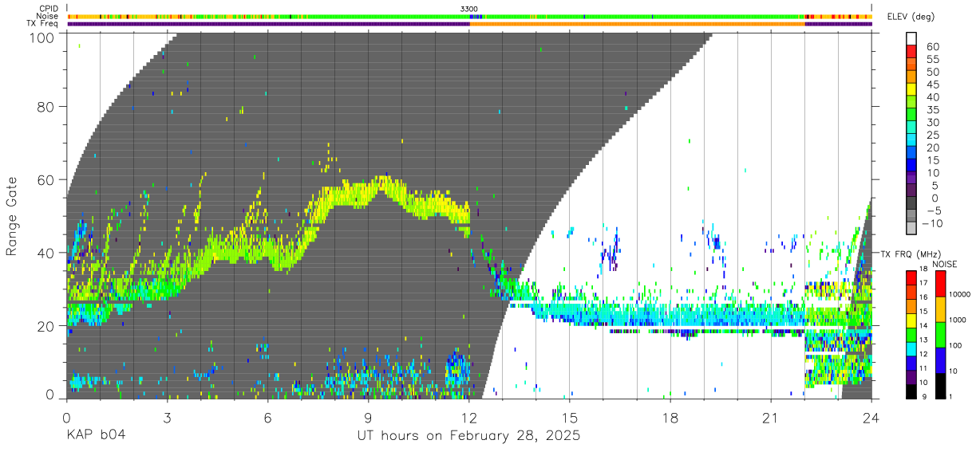This screenshot has height=452, width=980.
Task: Click the "10000" label on the NOISE scale
Action: [x=959, y=294]
